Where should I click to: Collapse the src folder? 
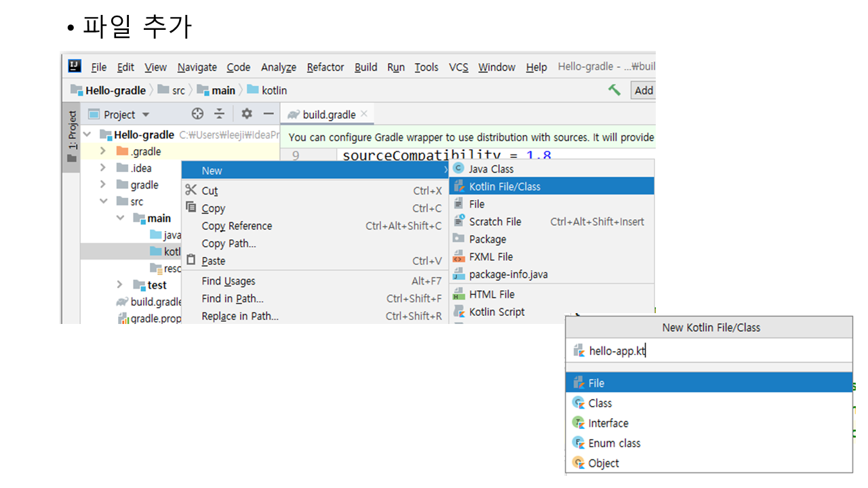tap(103, 201)
